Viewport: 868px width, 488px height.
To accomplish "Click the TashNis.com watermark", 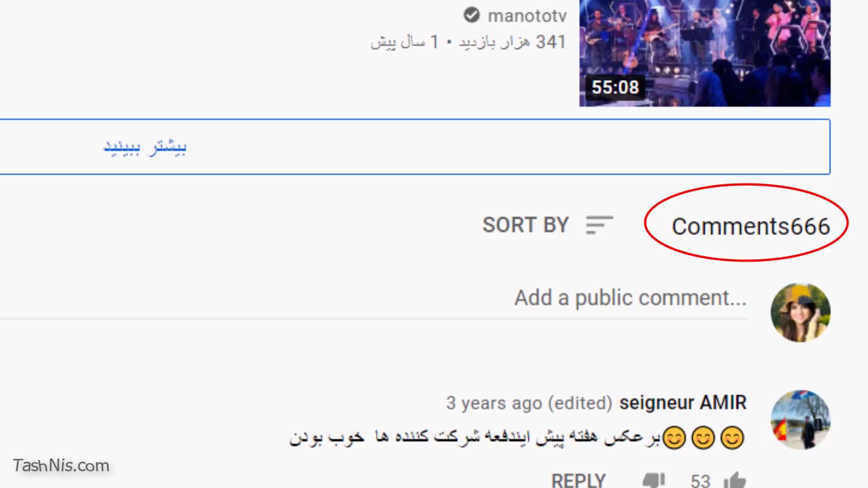I will click(61, 465).
